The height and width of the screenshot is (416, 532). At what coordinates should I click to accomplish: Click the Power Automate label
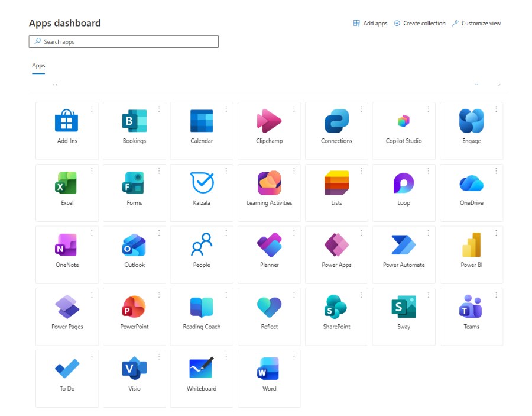404,265
